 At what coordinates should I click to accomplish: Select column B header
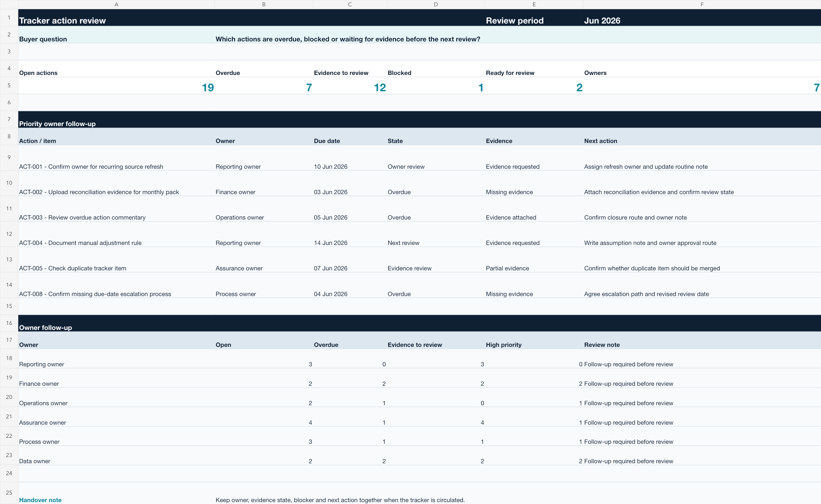click(x=264, y=4)
